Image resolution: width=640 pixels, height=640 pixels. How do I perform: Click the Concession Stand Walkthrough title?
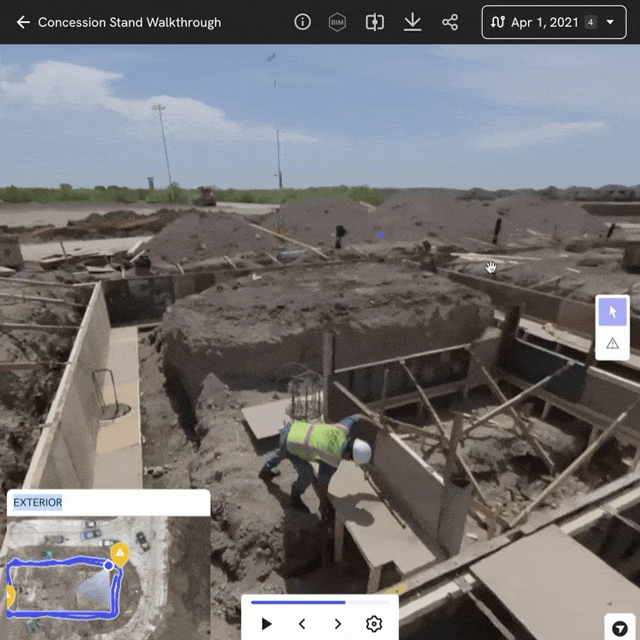pos(129,22)
